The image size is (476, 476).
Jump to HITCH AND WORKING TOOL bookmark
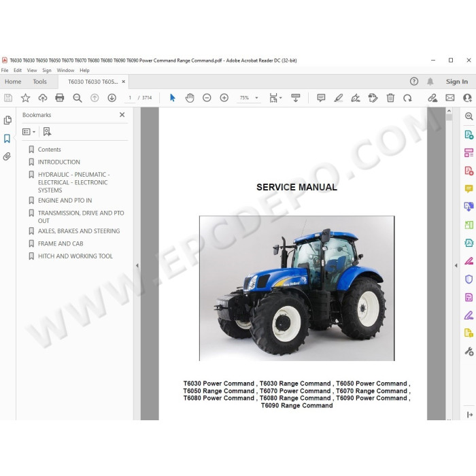point(75,256)
